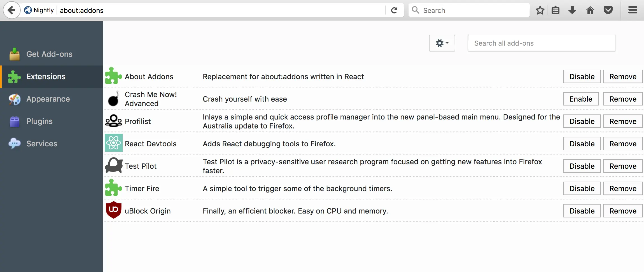Open the downloads arrow icon
644x272 pixels.
[572, 10]
